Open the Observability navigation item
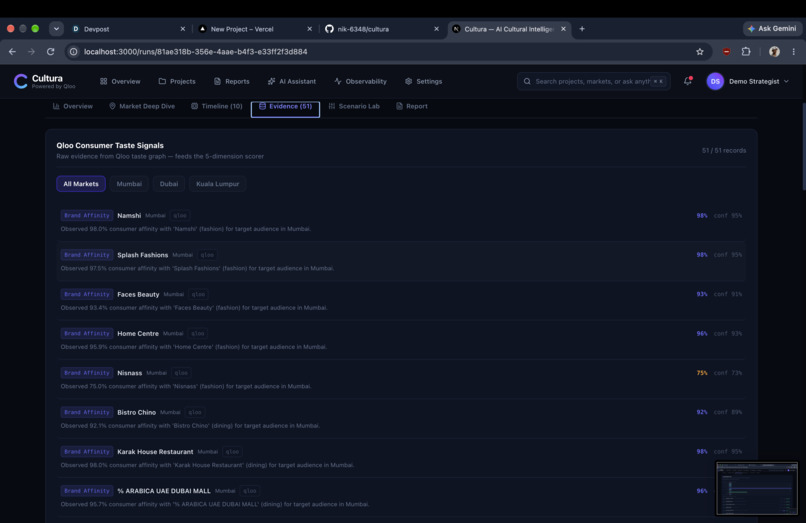The image size is (806, 523). click(360, 81)
